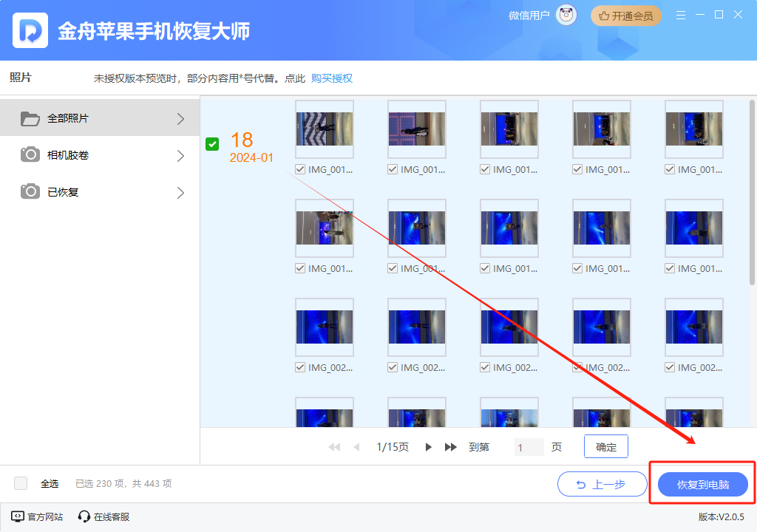757x532 pixels.
Task: Uncheck the green 2024-01 month checkbox
Action: [x=213, y=144]
